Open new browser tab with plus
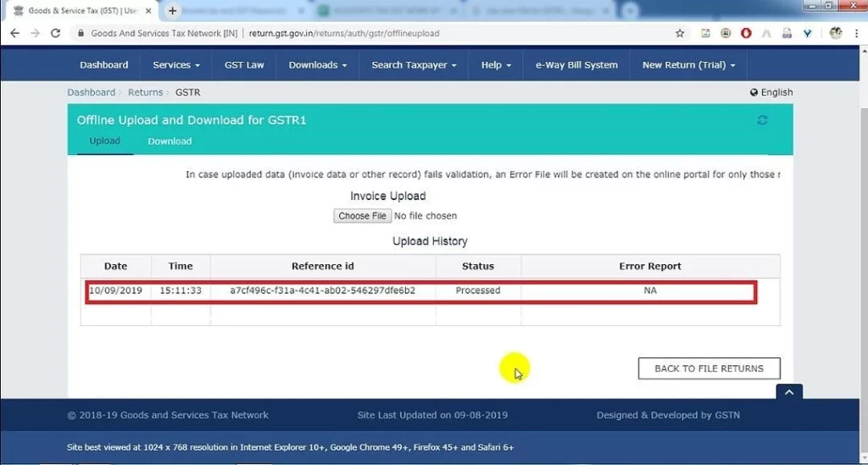The height and width of the screenshot is (465, 868). pos(172,10)
